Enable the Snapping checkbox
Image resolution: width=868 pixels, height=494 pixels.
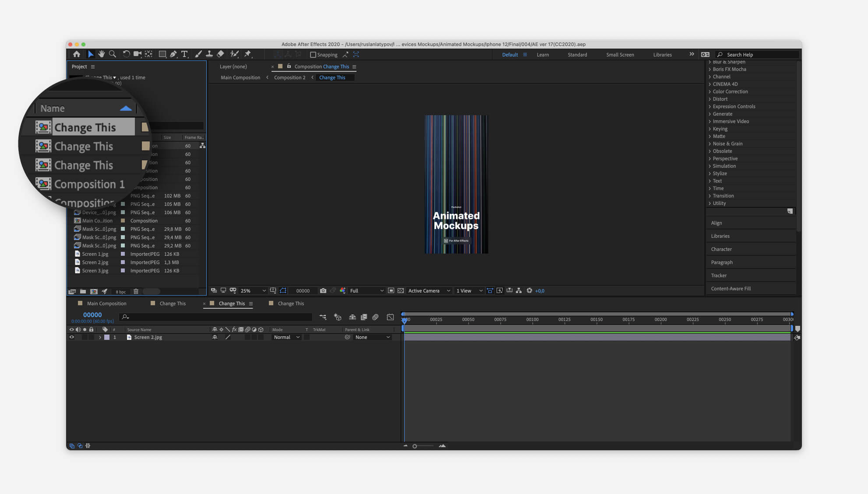pyautogui.click(x=313, y=55)
